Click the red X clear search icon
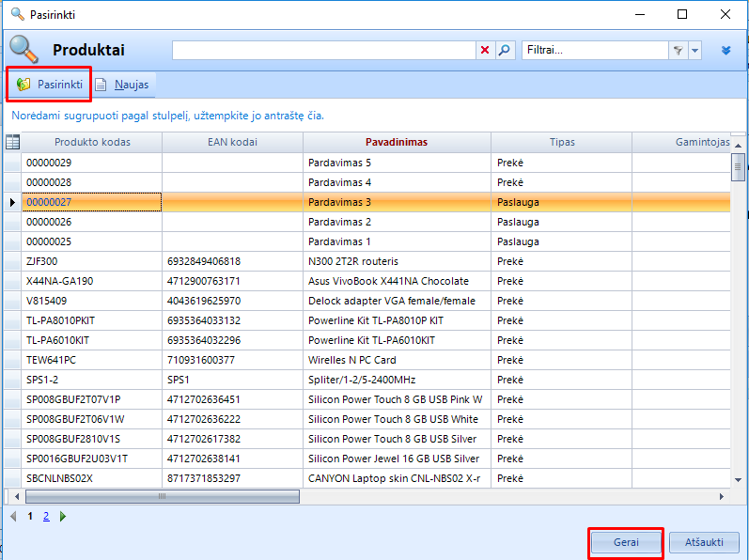 pyautogui.click(x=485, y=51)
